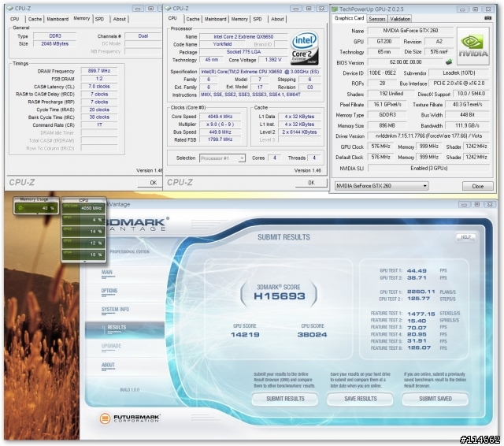Click the memory Type DDR3 value
504x446 pixels.
[x=55, y=36]
